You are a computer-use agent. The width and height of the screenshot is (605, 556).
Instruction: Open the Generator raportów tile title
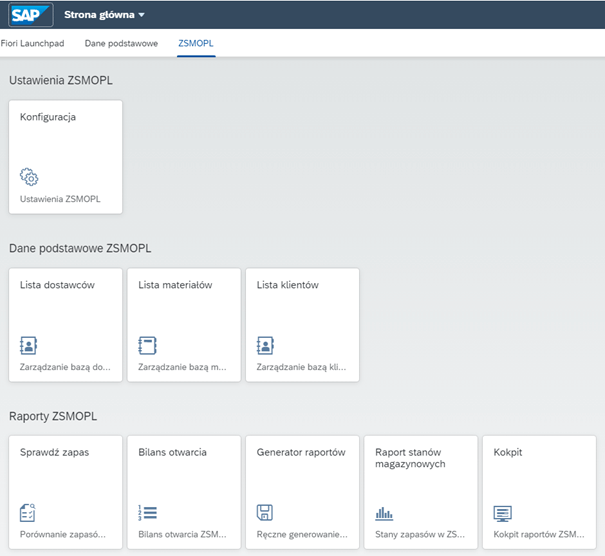(x=301, y=452)
